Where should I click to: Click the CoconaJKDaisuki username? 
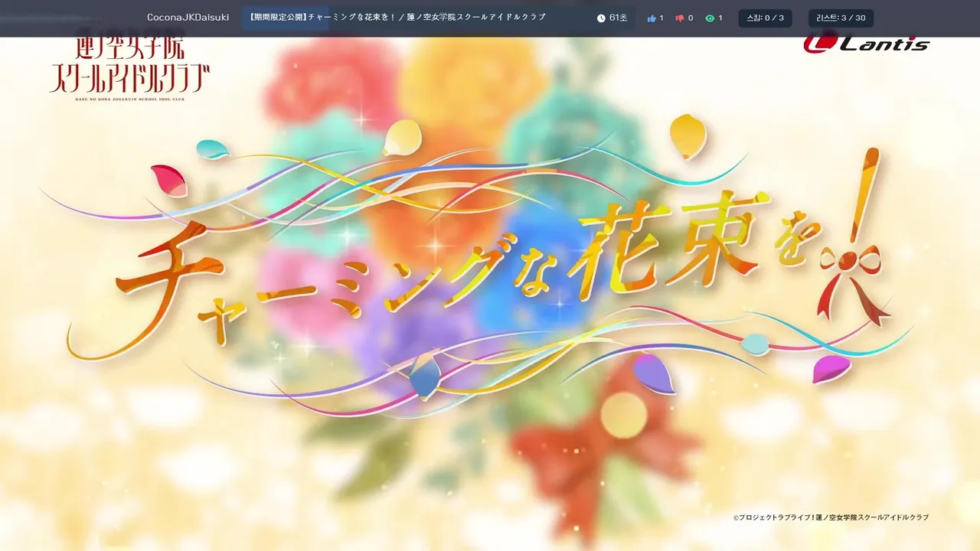pyautogui.click(x=188, y=18)
